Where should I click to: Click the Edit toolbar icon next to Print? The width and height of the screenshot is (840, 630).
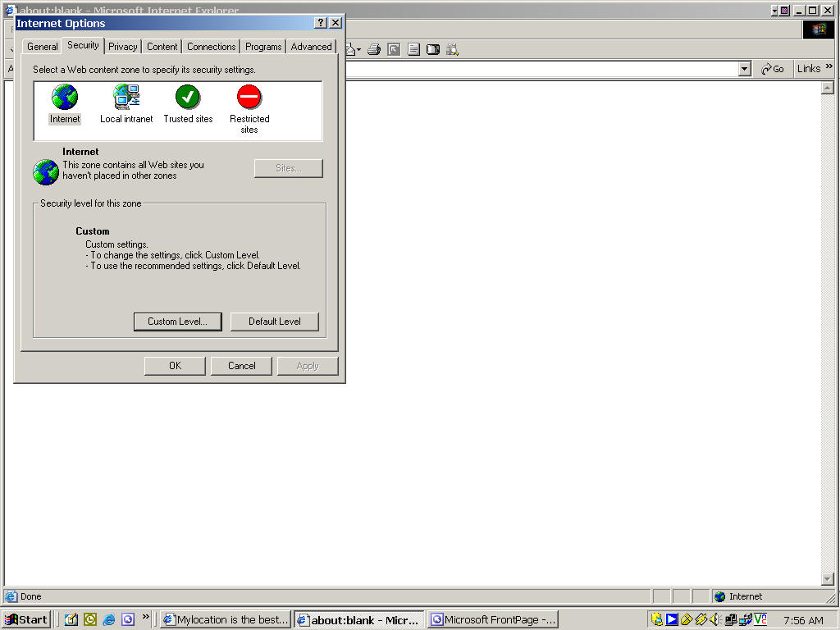[x=394, y=50]
